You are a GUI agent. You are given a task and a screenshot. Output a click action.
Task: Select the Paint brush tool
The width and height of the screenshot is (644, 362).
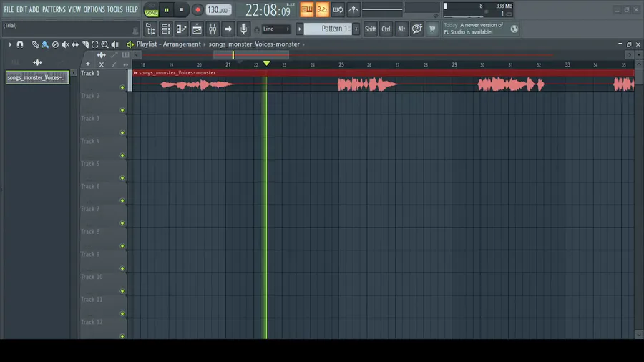click(x=45, y=44)
